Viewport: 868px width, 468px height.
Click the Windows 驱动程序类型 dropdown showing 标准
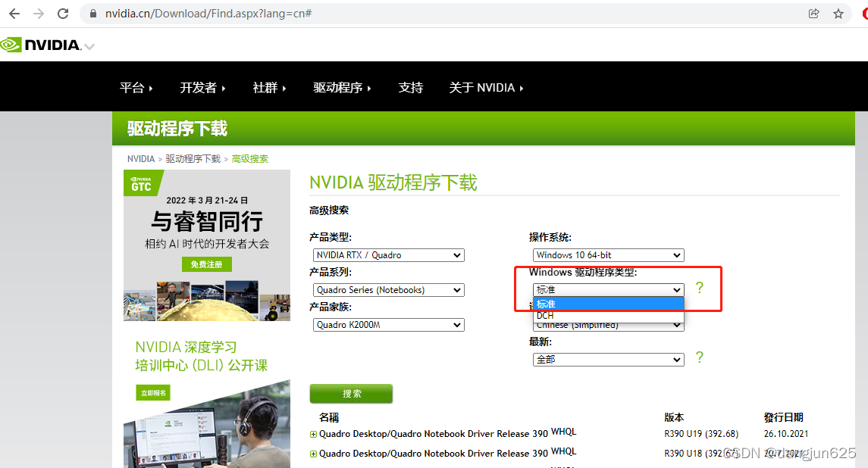click(609, 290)
